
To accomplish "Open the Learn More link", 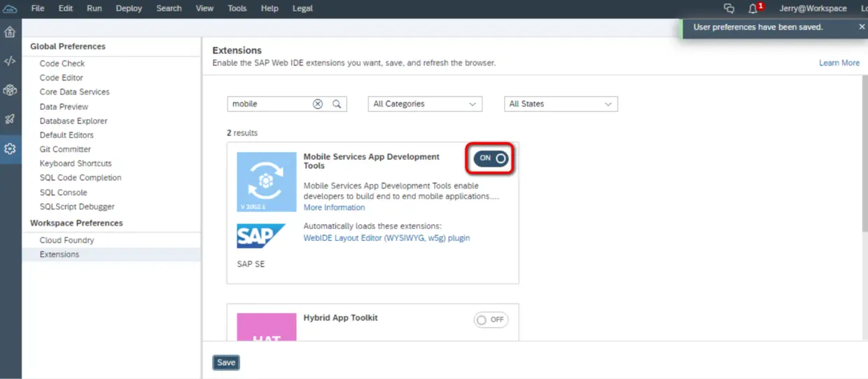I will pyautogui.click(x=839, y=63).
